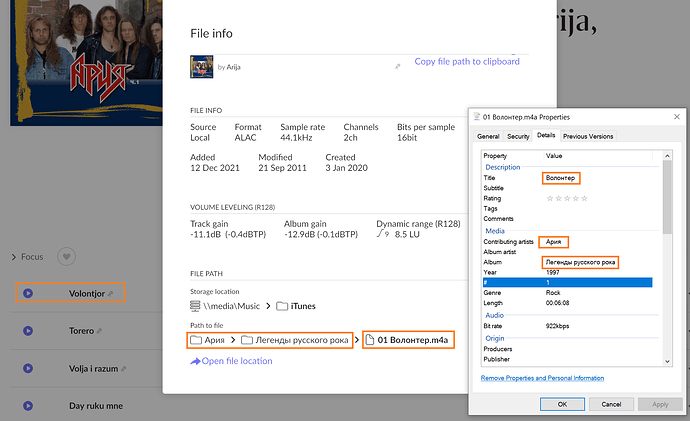Screen dimensions: 690x421
Task: Switch to the General tab in Properties
Action: pyautogui.click(x=488, y=136)
